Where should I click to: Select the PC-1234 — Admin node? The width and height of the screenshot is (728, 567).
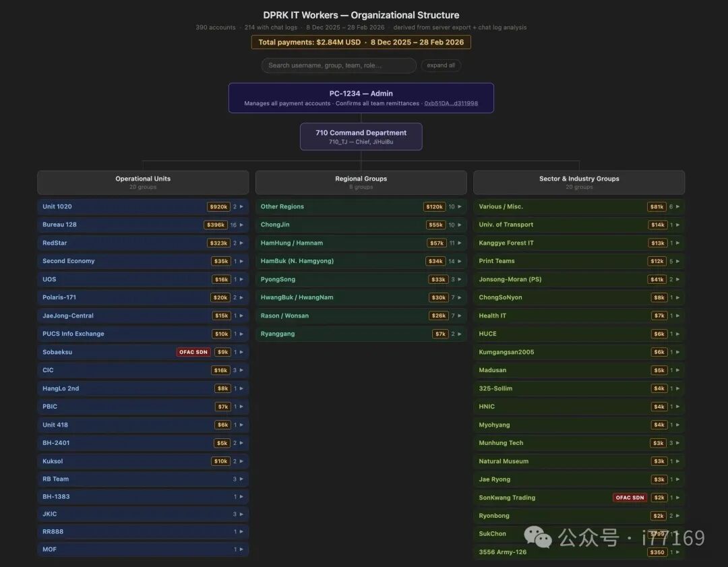[361, 98]
